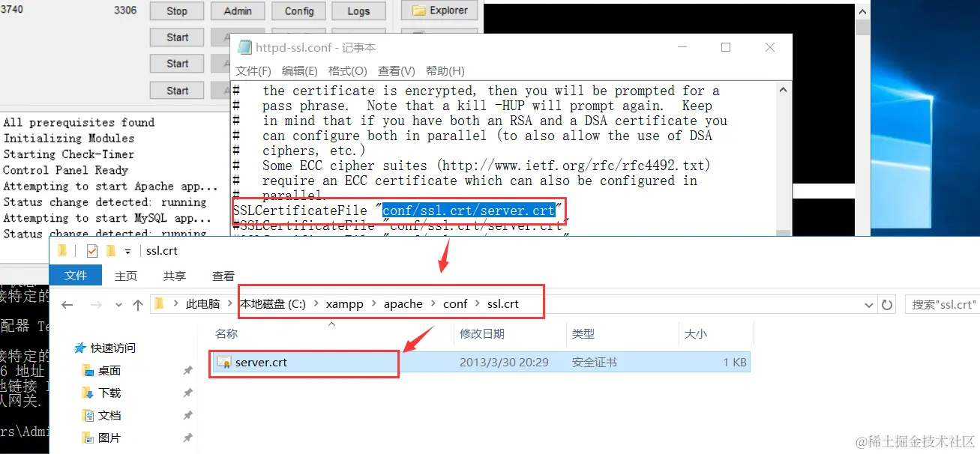The width and height of the screenshot is (980, 454).
Task: Navigate to xampp in the breadcrumb
Action: tap(346, 304)
